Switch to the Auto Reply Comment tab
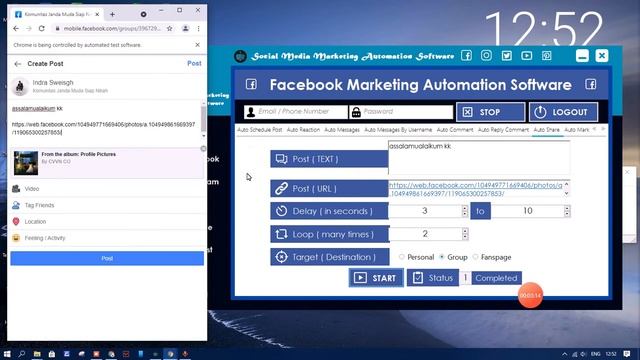This screenshot has height=360, width=640. click(x=503, y=130)
